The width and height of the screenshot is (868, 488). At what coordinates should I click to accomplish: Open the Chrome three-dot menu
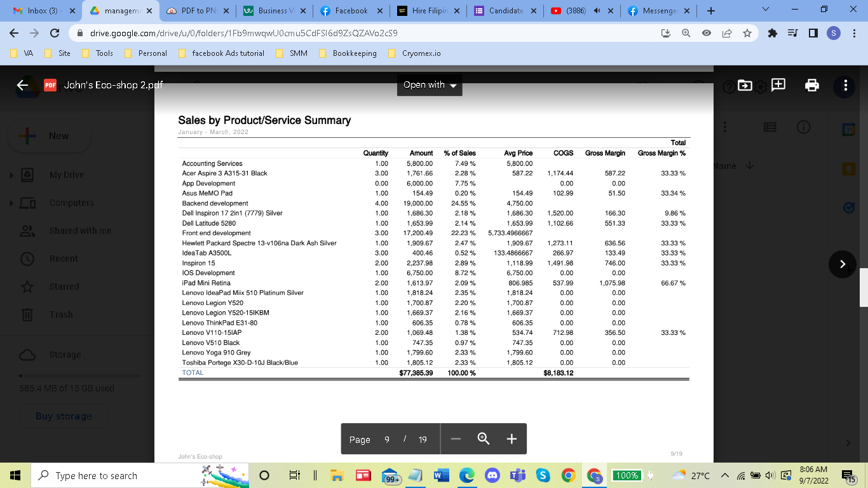(x=853, y=33)
